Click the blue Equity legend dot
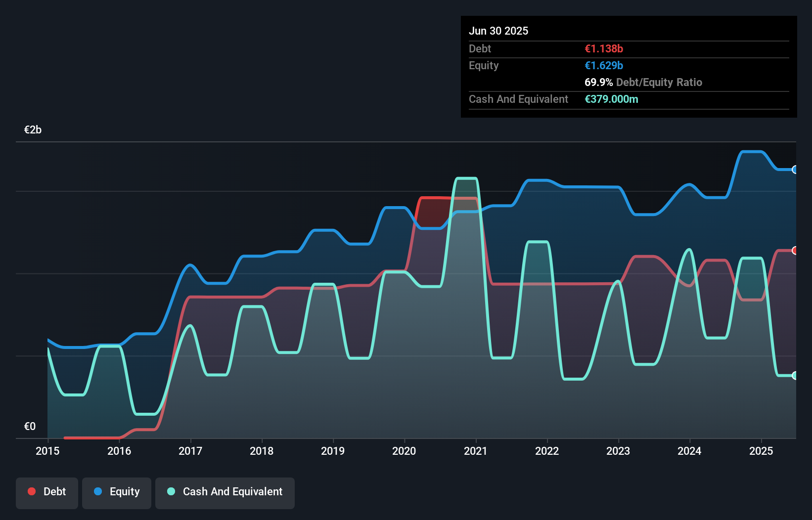 coord(98,491)
